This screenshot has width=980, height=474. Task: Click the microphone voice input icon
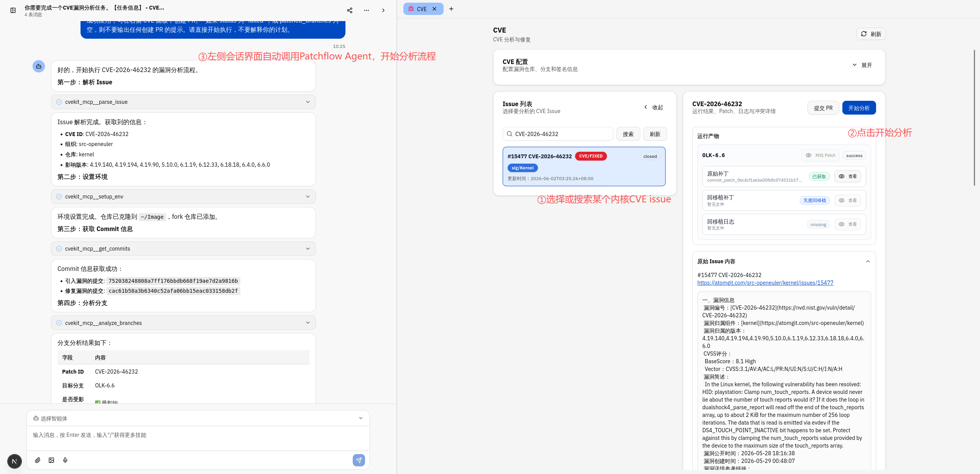(x=65, y=460)
